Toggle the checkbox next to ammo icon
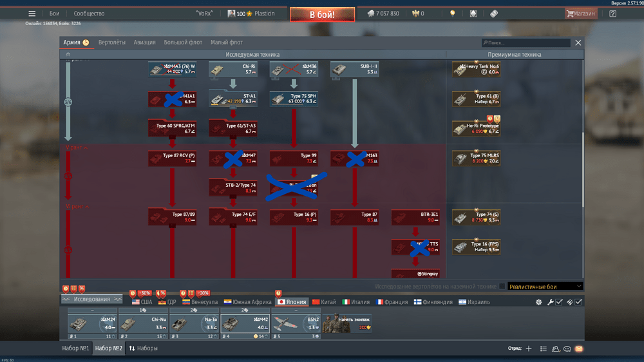Screen dimensions: 644x362 point(578,302)
